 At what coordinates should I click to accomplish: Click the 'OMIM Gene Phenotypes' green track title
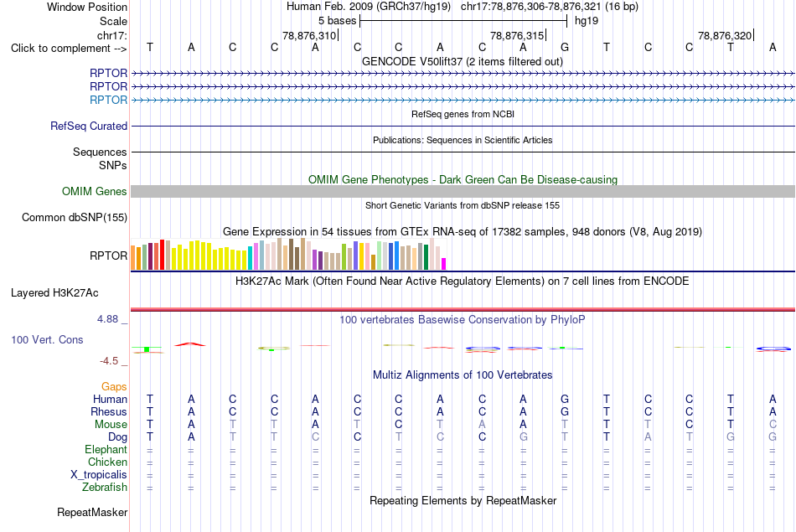pos(463,179)
